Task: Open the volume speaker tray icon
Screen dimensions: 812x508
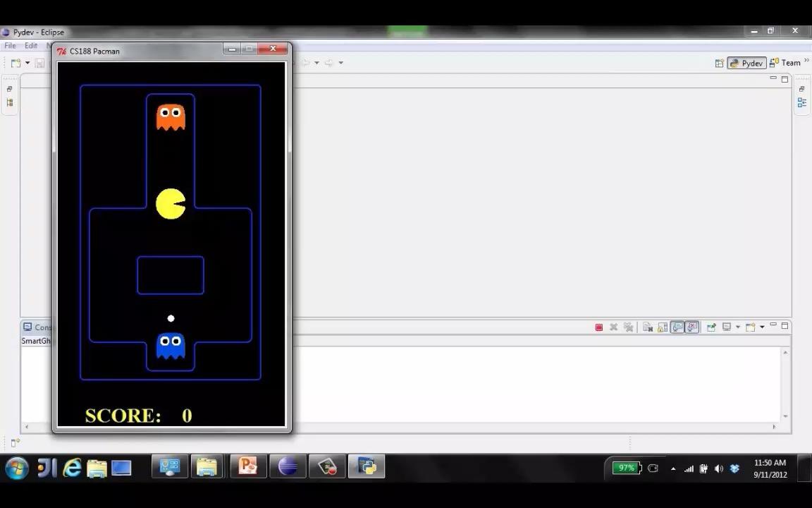Action: click(x=719, y=468)
